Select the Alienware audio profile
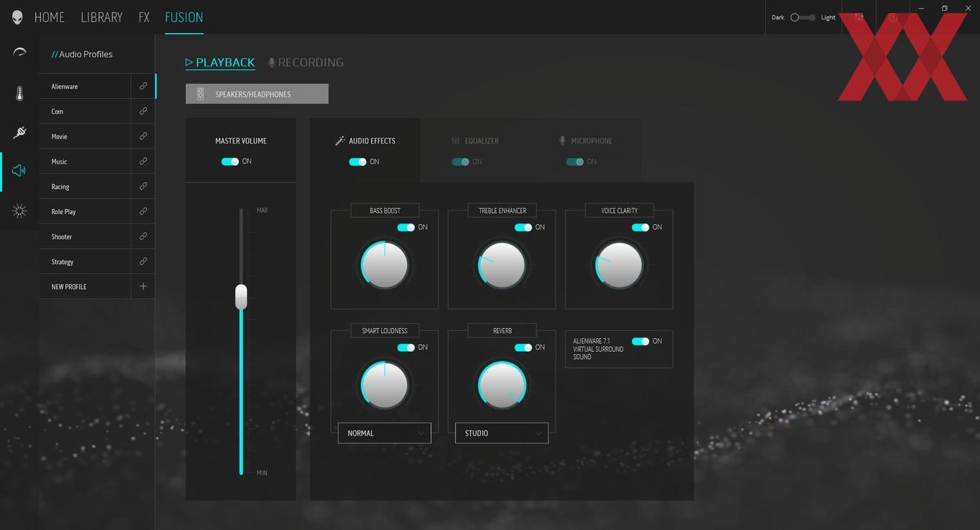This screenshot has height=530, width=980. tap(85, 86)
